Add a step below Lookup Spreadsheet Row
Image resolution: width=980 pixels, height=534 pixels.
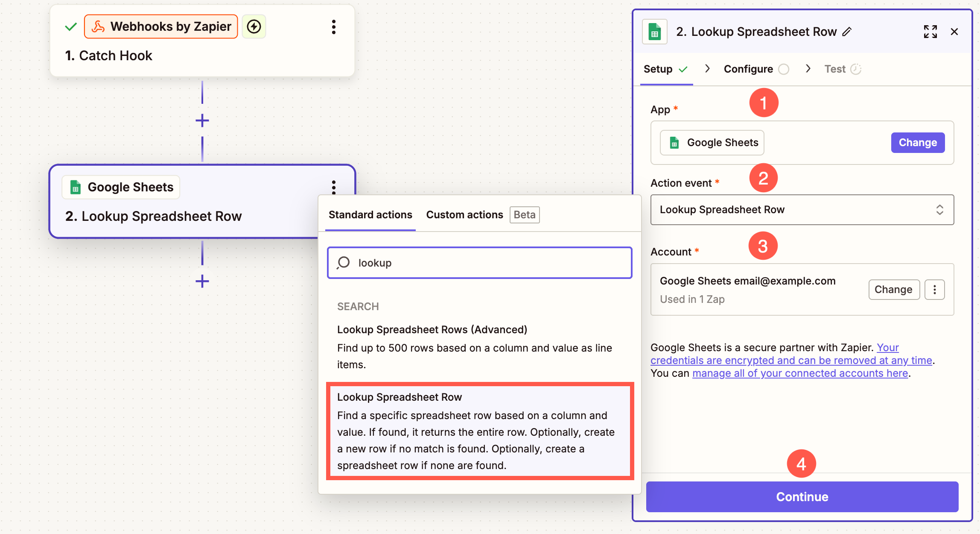pos(202,281)
